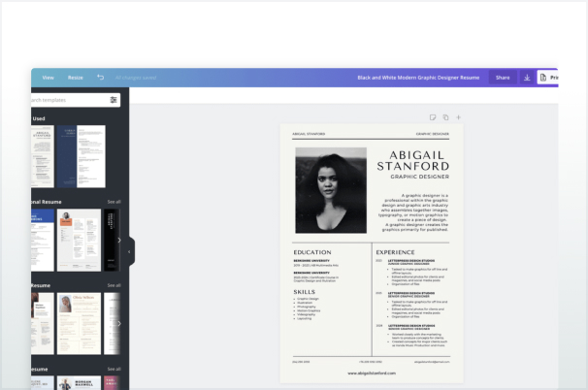The image size is (588, 390).
Task: Click the download icon in the header
Action: point(527,77)
